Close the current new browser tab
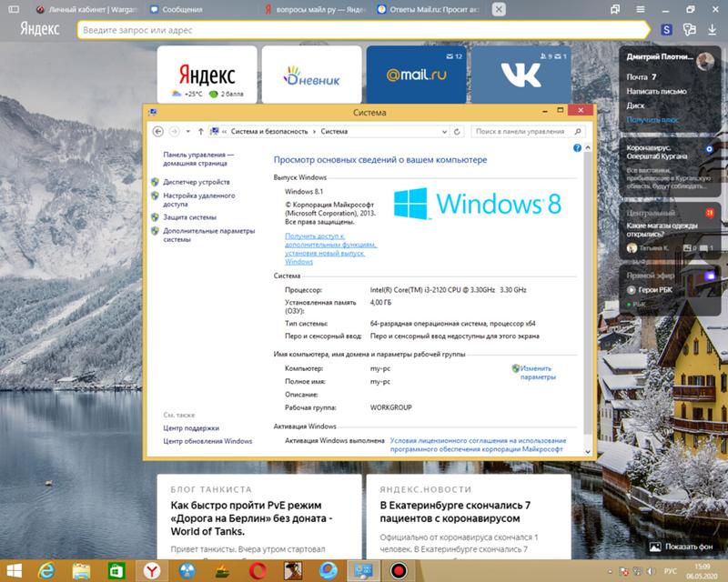The height and width of the screenshot is (582, 728). tap(499, 9)
